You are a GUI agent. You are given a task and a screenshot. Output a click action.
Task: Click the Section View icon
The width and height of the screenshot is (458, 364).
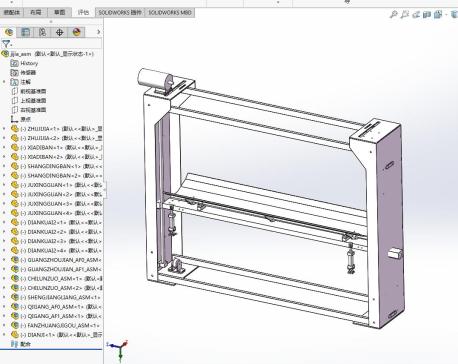427,14
